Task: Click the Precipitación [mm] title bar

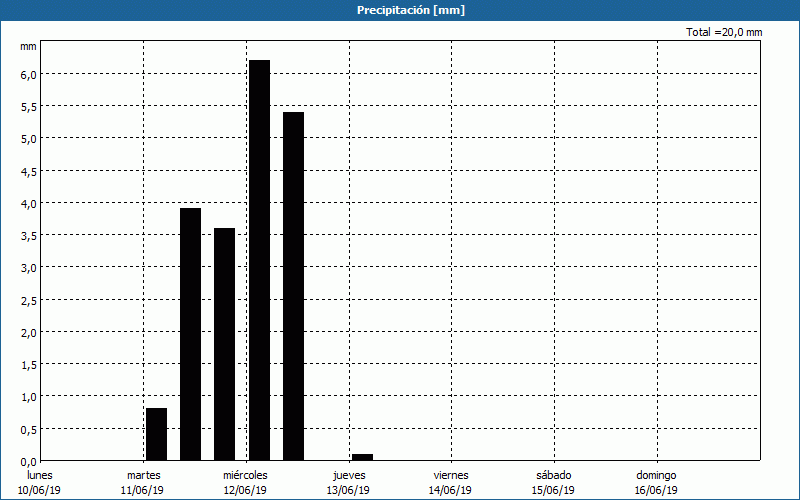Action: (400, 10)
